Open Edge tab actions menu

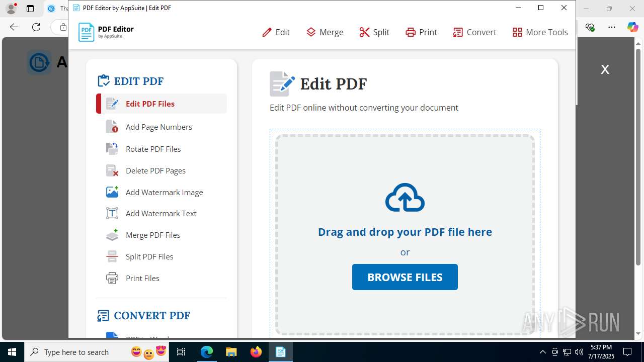(x=30, y=9)
